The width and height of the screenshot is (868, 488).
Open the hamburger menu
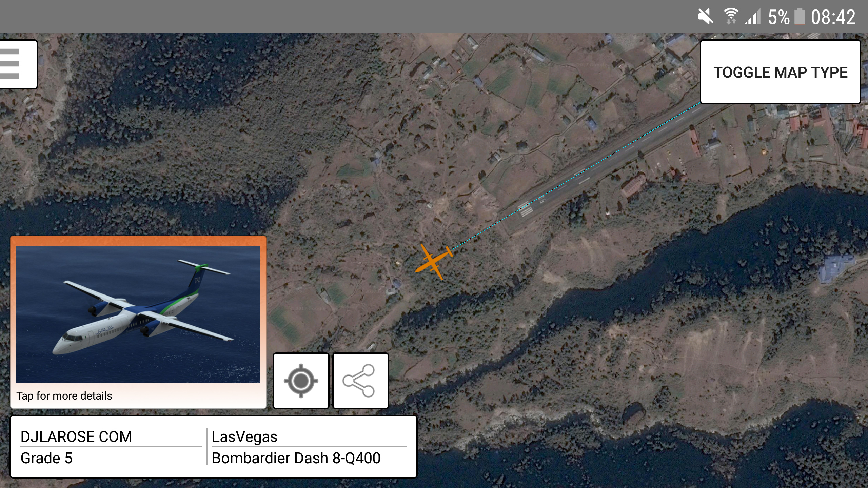coord(18,64)
